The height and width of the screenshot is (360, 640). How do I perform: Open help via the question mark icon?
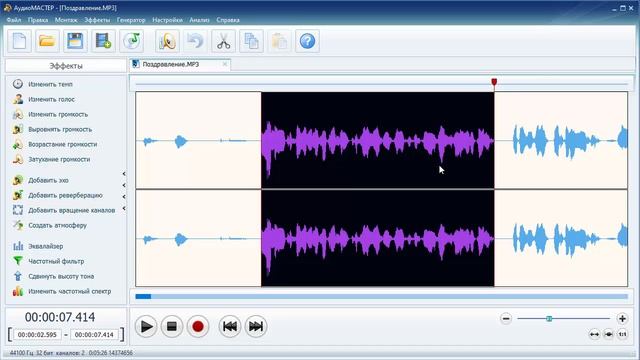click(307, 41)
